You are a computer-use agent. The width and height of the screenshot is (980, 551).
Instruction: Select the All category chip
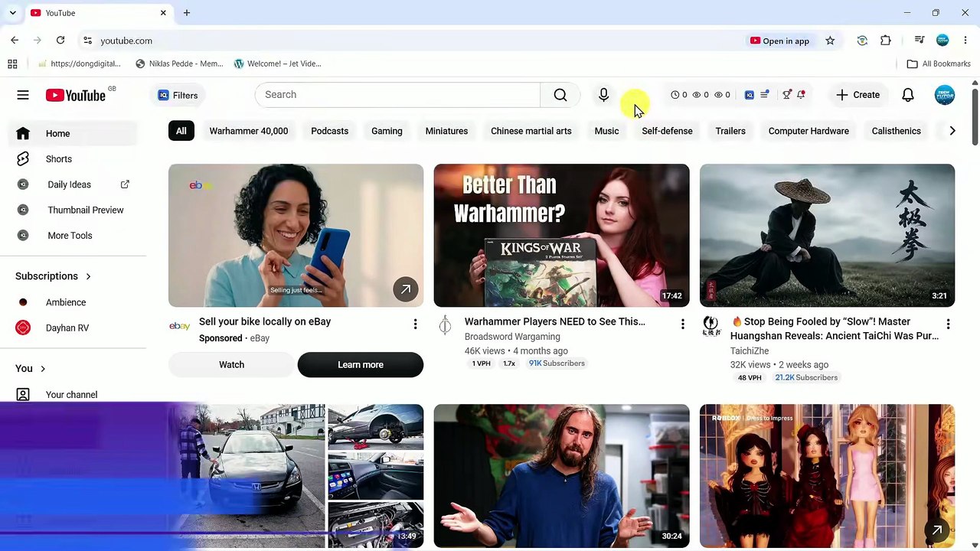(181, 131)
